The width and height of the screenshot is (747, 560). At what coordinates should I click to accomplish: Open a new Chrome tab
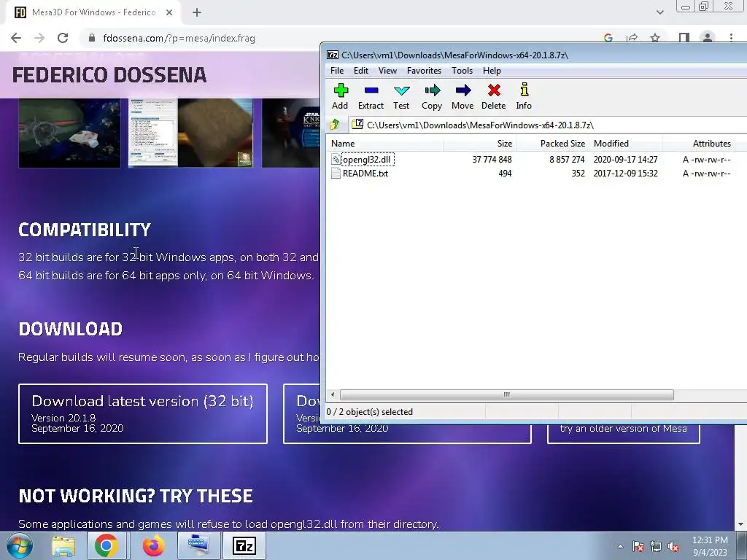197,12
